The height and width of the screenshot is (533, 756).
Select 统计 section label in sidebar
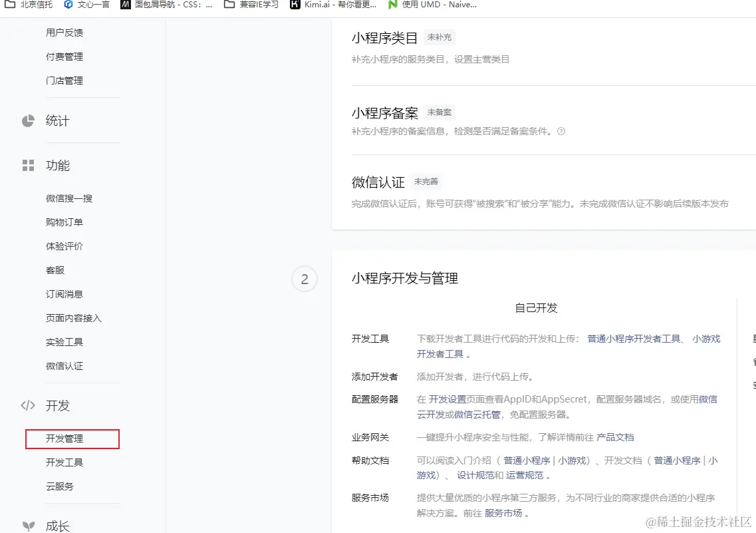(57, 120)
